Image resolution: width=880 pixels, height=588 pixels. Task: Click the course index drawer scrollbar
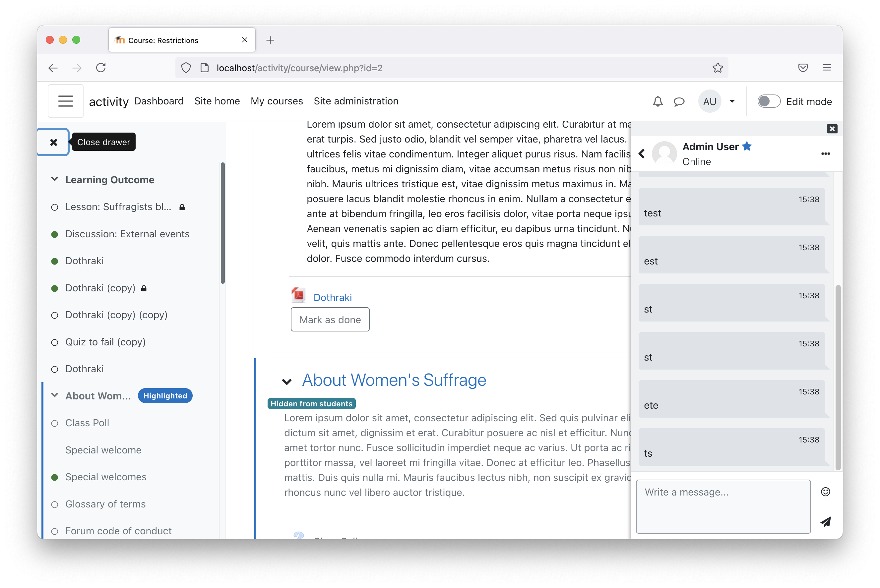point(222,223)
